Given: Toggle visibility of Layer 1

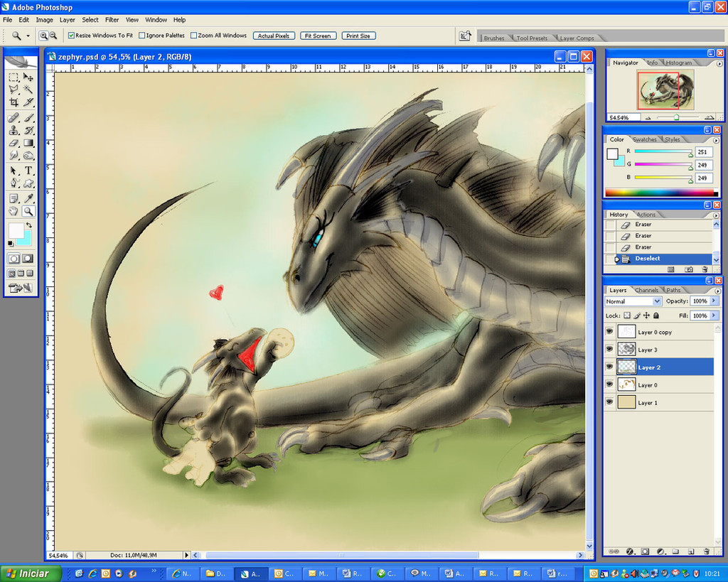Looking at the screenshot, I should click(609, 402).
